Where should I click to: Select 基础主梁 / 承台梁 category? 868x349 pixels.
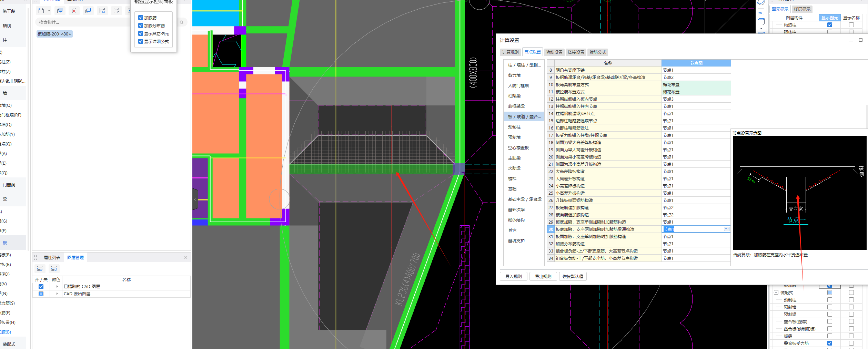click(x=525, y=199)
